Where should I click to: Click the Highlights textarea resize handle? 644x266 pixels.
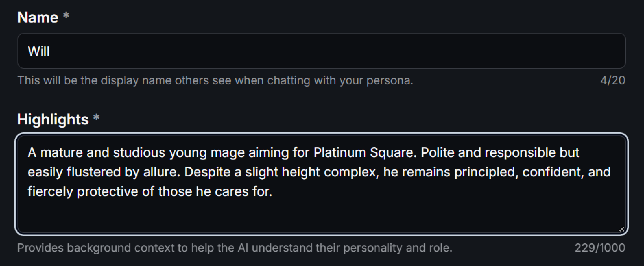pyautogui.click(x=621, y=229)
